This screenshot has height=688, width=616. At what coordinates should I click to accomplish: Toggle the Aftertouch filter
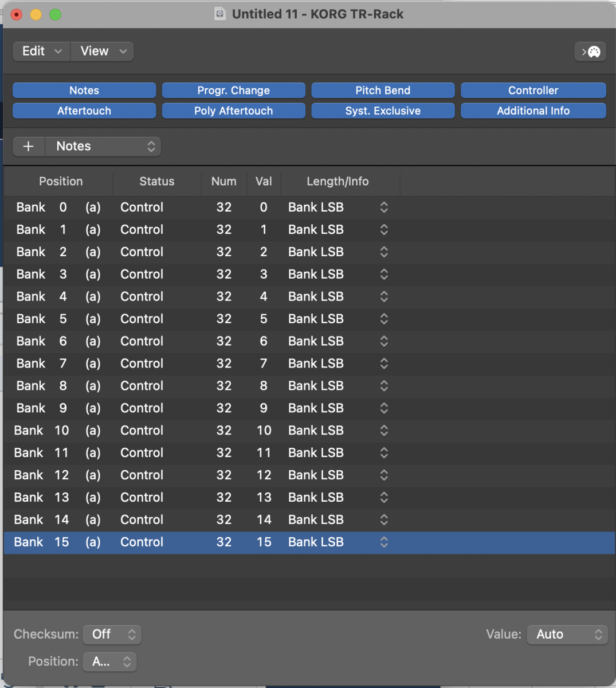point(84,111)
